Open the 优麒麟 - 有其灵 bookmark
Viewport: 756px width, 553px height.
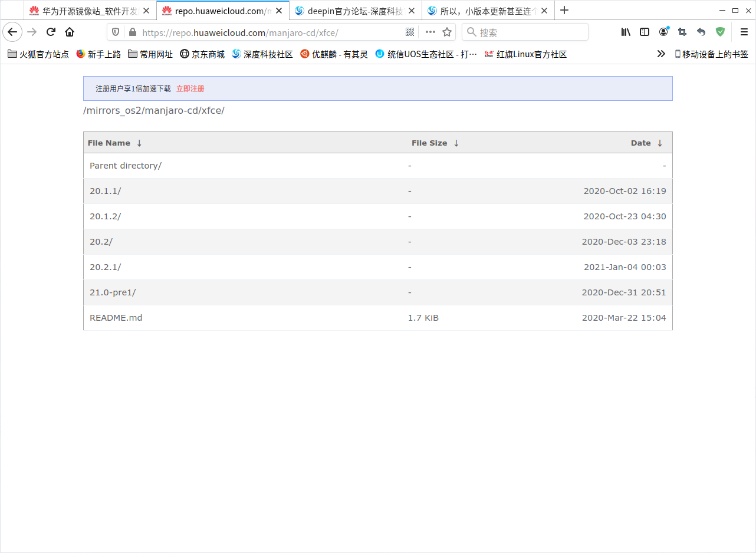click(334, 54)
